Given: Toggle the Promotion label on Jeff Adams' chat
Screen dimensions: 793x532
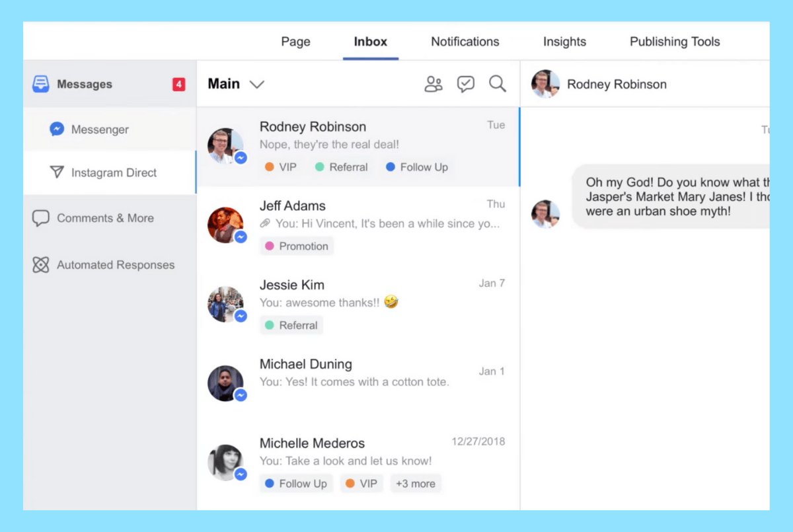Looking at the screenshot, I should pos(297,246).
